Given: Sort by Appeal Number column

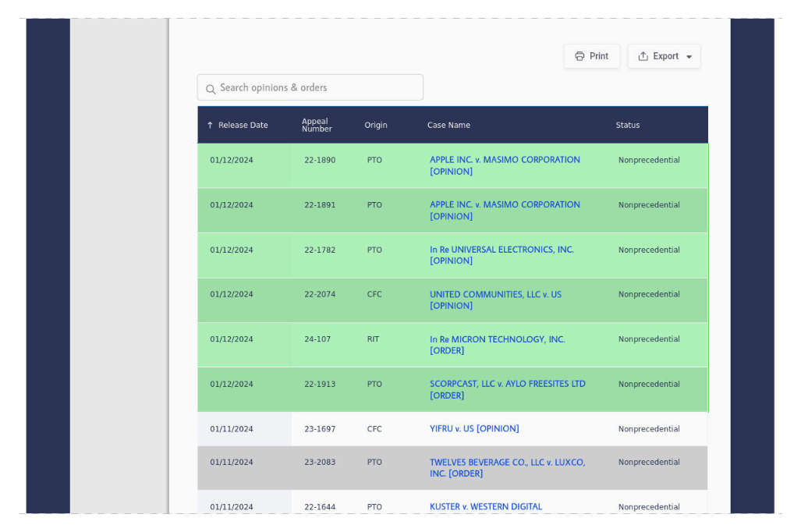Looking at the screenshot, I should (x=316, y=125).
